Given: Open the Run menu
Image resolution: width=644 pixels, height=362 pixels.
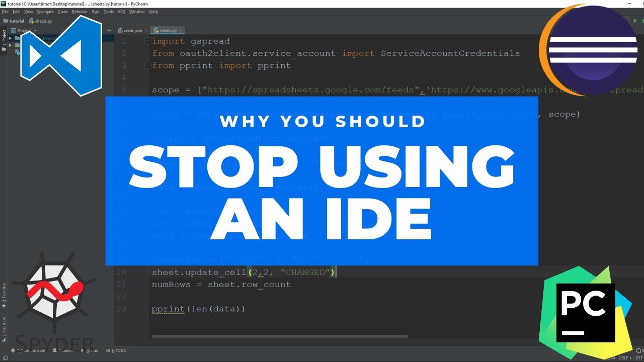Looking at the screenshot, I should coord(96,12).
